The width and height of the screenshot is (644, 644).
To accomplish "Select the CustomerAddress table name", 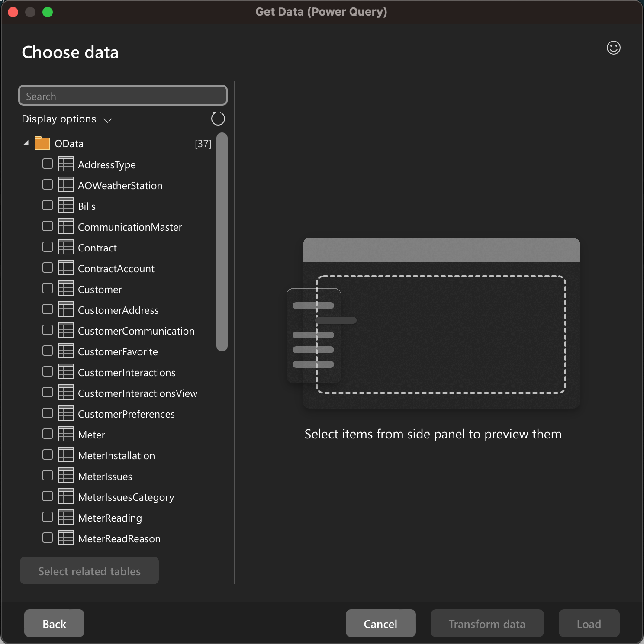I will pyautogui.click(x=118, y=310).
